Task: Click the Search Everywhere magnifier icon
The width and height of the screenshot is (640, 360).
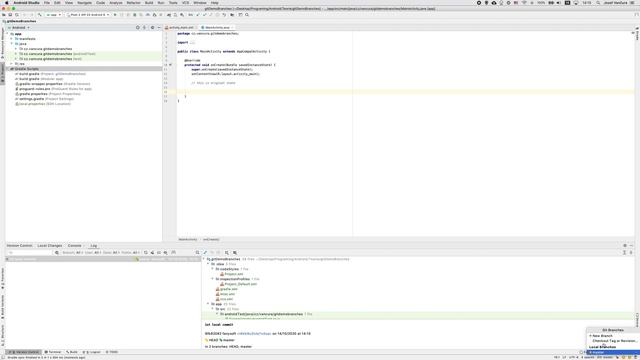Action: tap(247, 15)
